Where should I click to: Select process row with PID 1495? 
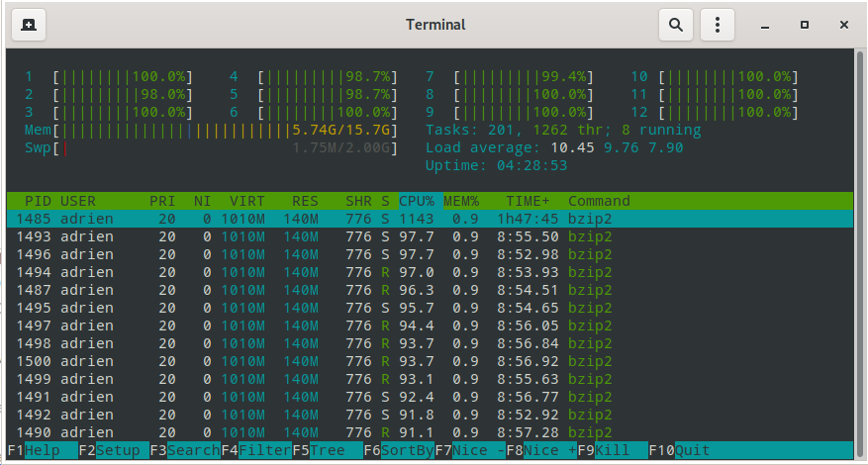[x=430, y=308]
